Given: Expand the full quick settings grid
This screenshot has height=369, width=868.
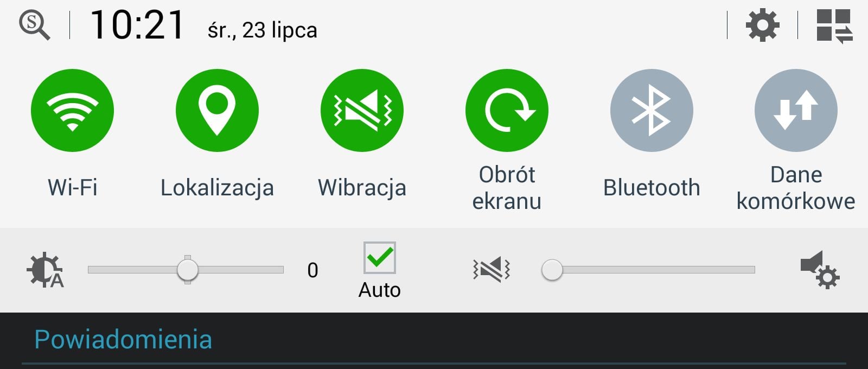Looking at the screenshot, I should point(834,26).
